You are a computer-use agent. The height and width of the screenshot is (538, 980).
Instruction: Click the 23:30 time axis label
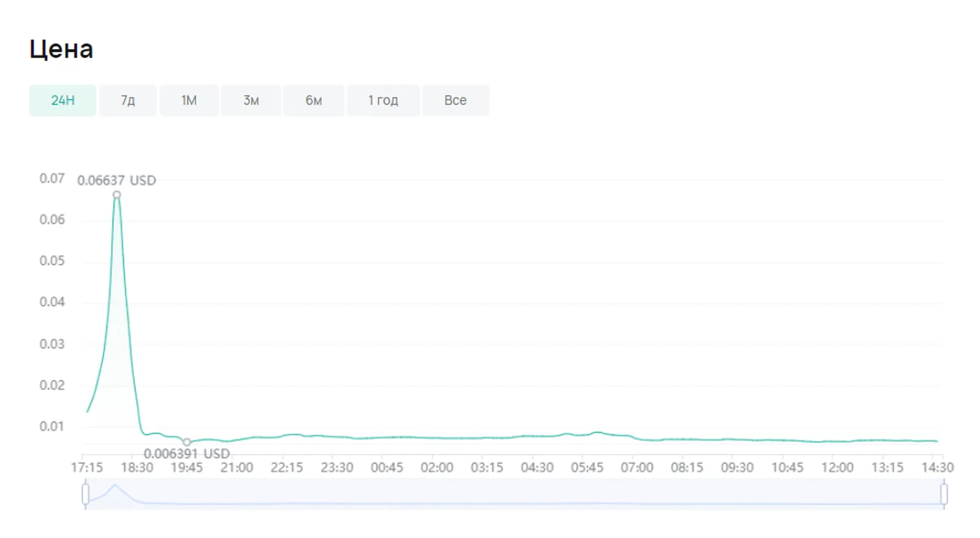pos(337,468)
